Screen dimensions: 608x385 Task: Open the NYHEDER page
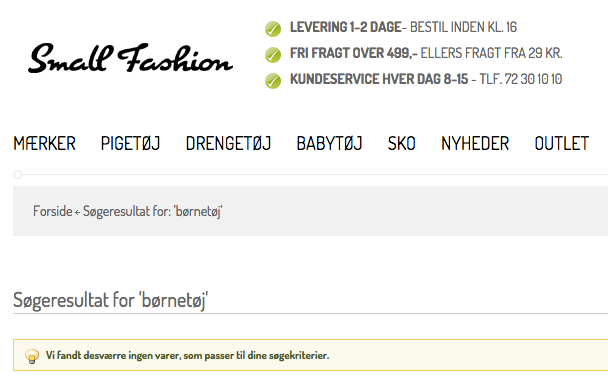[x=475, y=144]
